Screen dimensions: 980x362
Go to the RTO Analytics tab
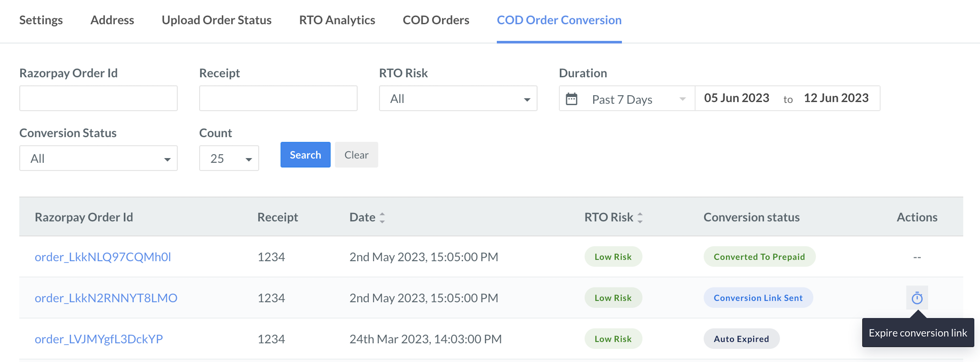337,20
